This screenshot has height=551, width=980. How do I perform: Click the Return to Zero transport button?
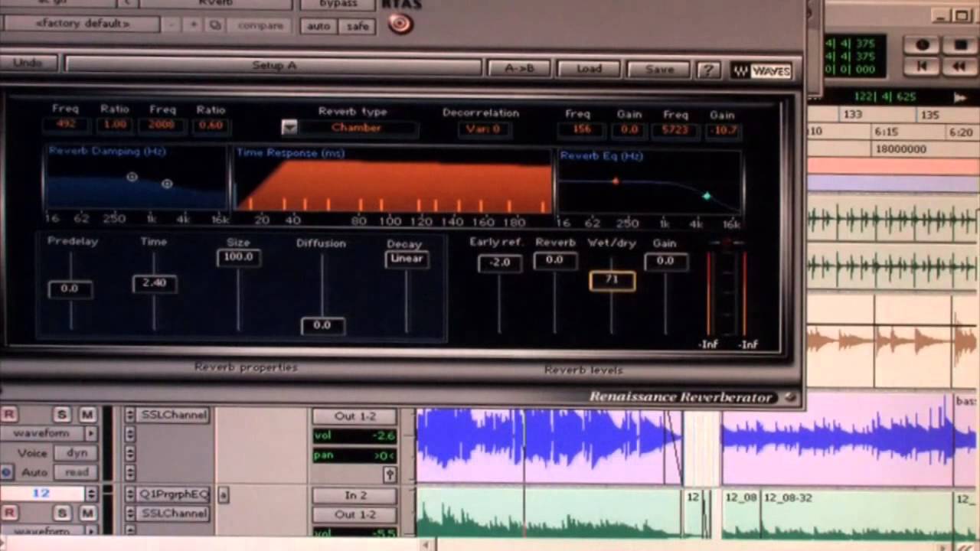tap(922, 67)
